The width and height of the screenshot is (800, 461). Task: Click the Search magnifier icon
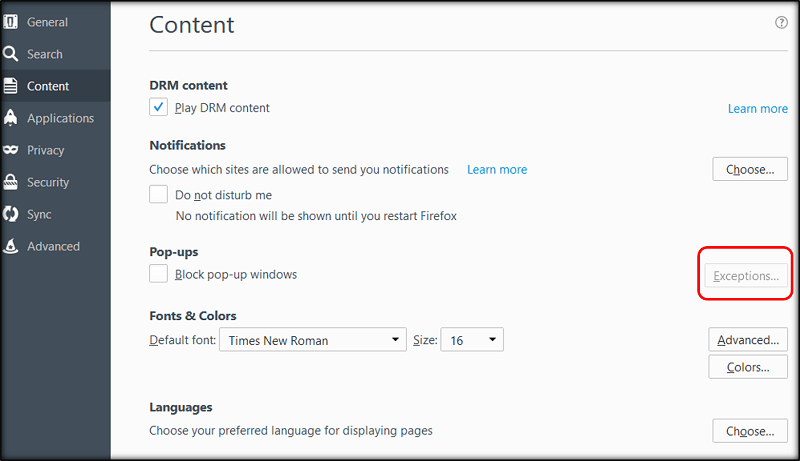(11, 54)
